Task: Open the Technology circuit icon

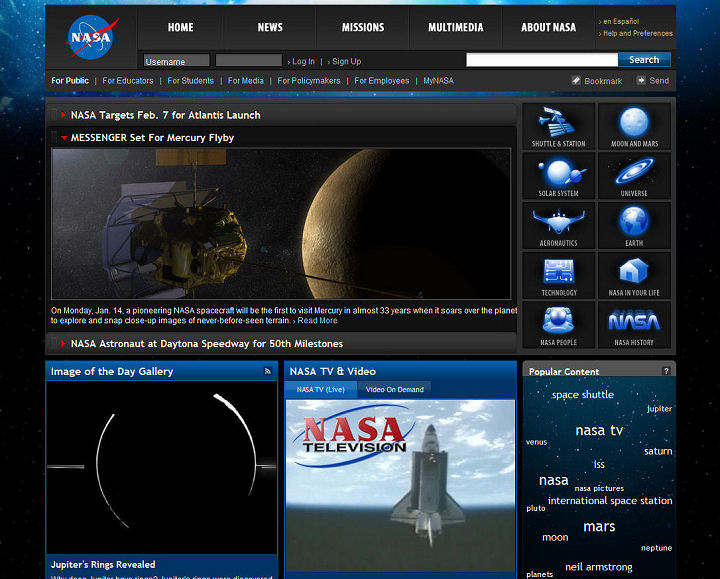Action: click(x=558, y=275)
